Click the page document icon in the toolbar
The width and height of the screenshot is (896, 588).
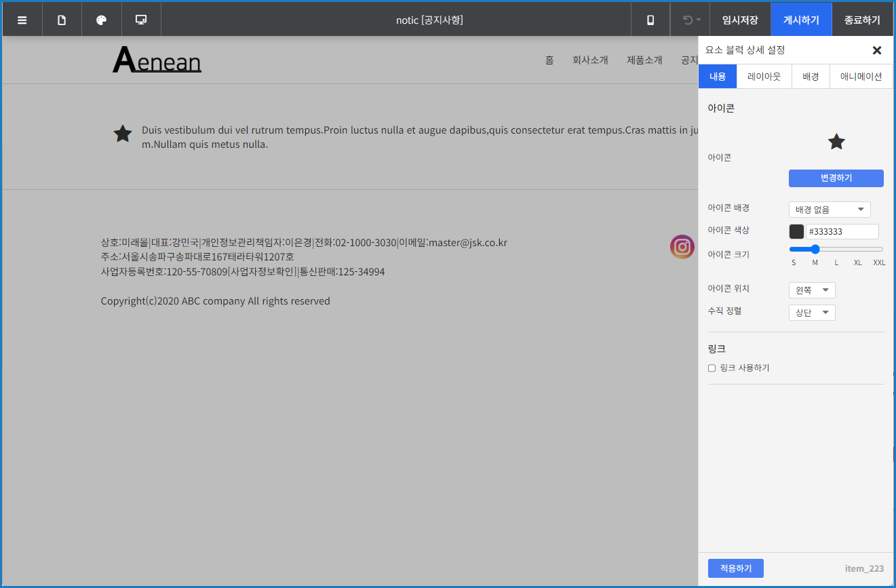click(x=62, y=19)
